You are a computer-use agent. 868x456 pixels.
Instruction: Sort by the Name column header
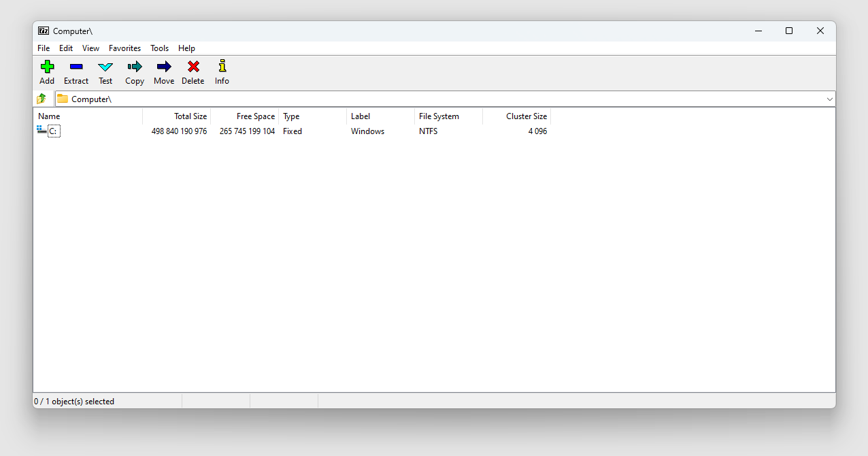click(88, 116)
